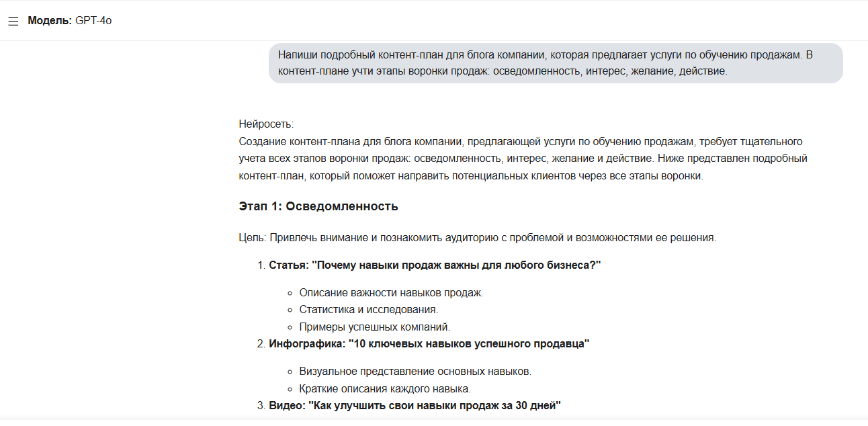Click the bullet marker beside "Статистика и исследования"

tap(290, 310)
